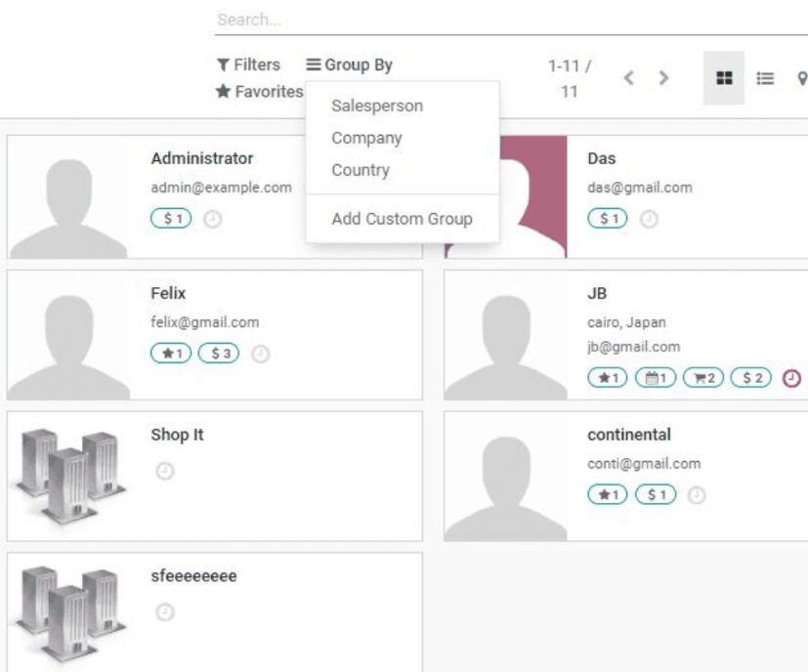This screenshot has width=808, height=672.
Task: Open the continental contact card
Action: tap(625, 477)
